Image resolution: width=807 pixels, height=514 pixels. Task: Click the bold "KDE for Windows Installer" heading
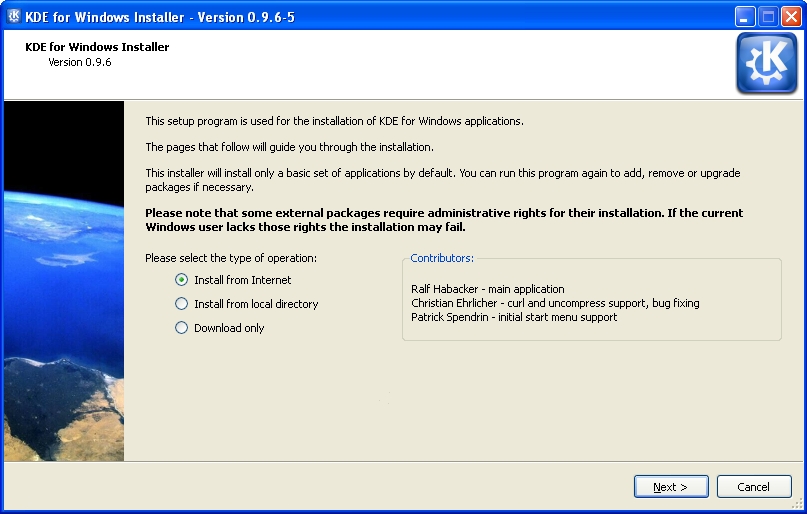click(x=97, y=47)
